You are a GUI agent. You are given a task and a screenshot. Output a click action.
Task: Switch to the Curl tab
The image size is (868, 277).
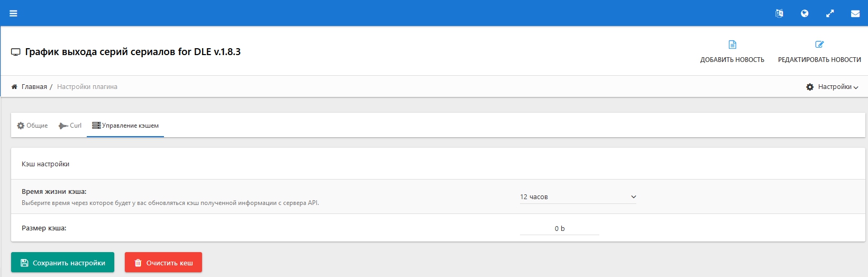(x=70, y=126)
